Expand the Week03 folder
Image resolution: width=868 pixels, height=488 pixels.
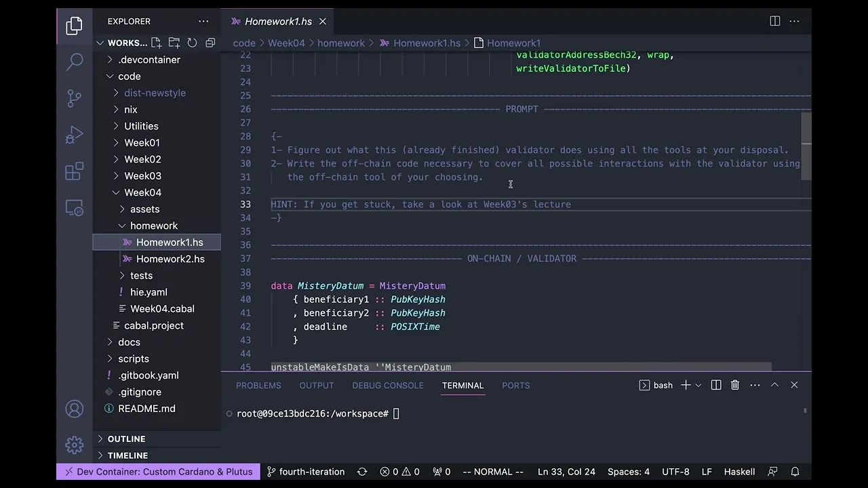[x=142, y=176]
